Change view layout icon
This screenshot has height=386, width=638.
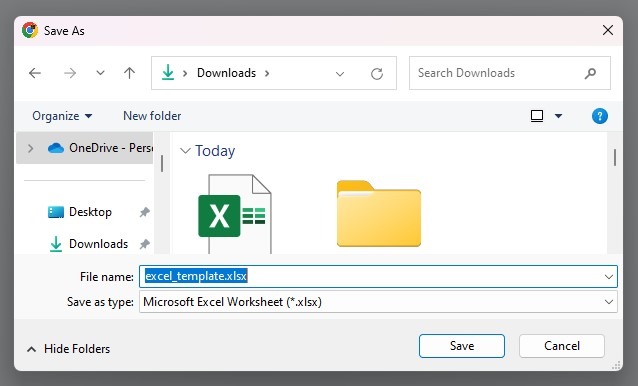click(x=537, y=116)
